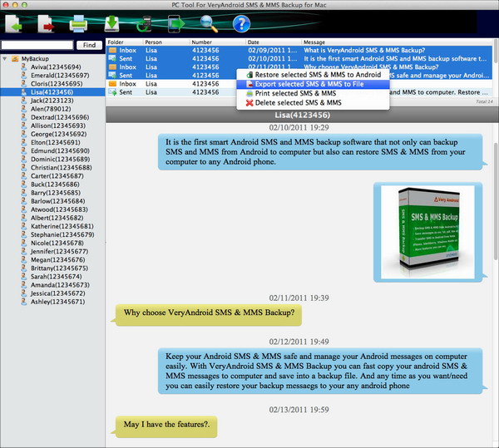Click the green download arrow toolbar icon
The width and height of the screenshot is (499, 448).
pos(111,23)
